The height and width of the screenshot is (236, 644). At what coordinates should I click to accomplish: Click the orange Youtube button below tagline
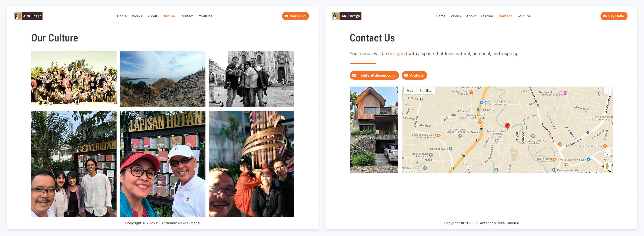click(x=414, y=75)
